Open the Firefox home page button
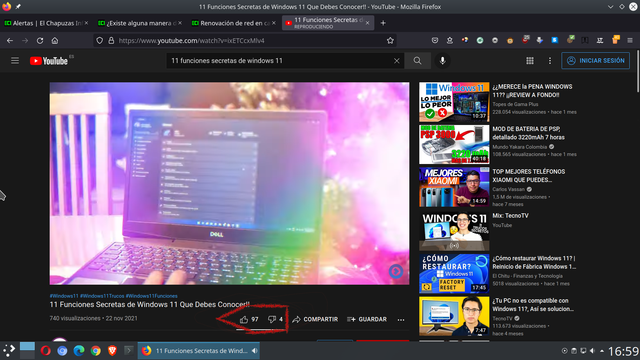Screen dimensions: 640x360 (55, 40)
